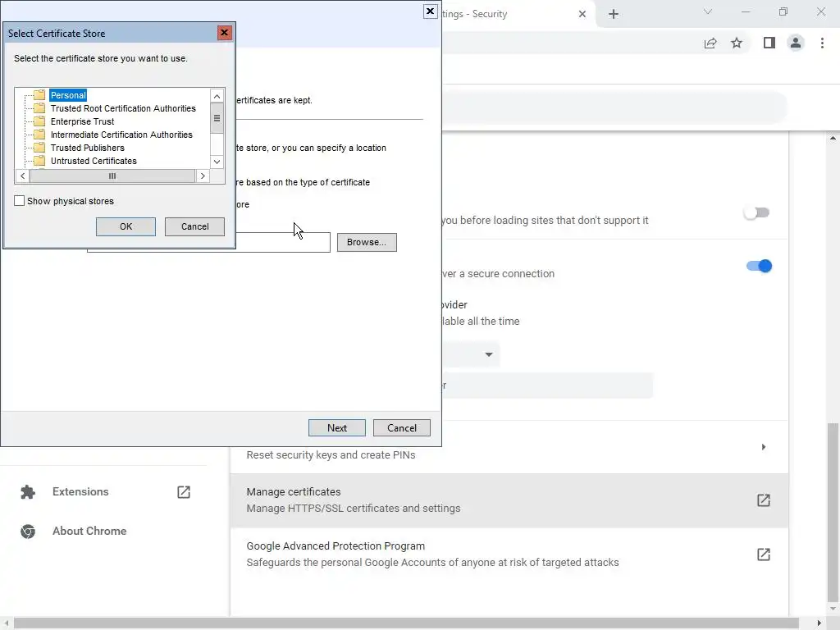Open Chrome profile menu
840x630 pixels.
tap(796, 43)
